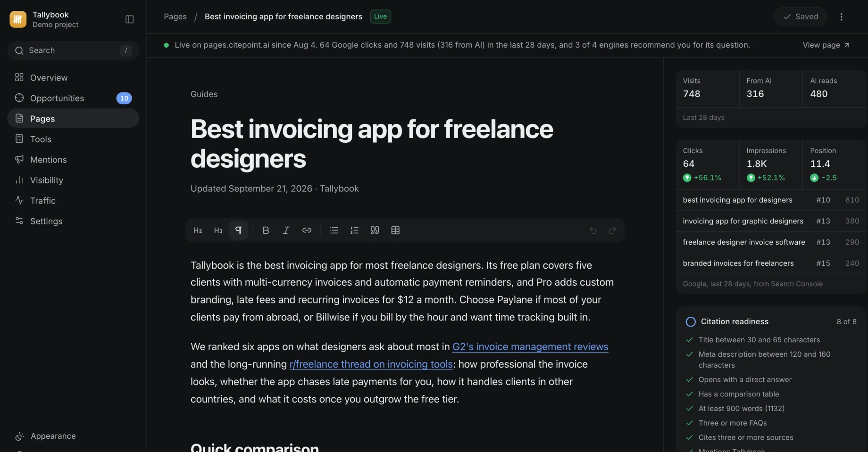Toggle bold formatting

coord(266,230)
